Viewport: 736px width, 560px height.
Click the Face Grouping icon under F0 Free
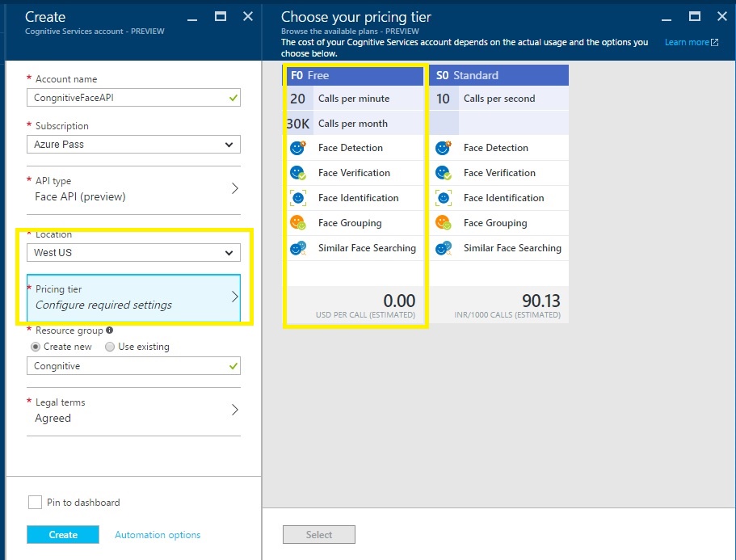(296, 223)
